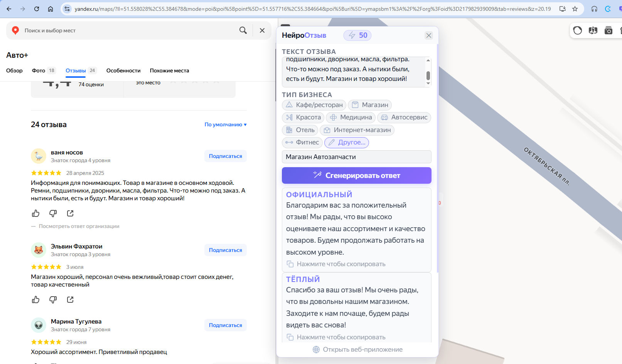Image resolution: width=622 pixels, height=364 pixels.
Task: Copy the ТЁПЛЫЙ generated reply
Action: (336, 337)
